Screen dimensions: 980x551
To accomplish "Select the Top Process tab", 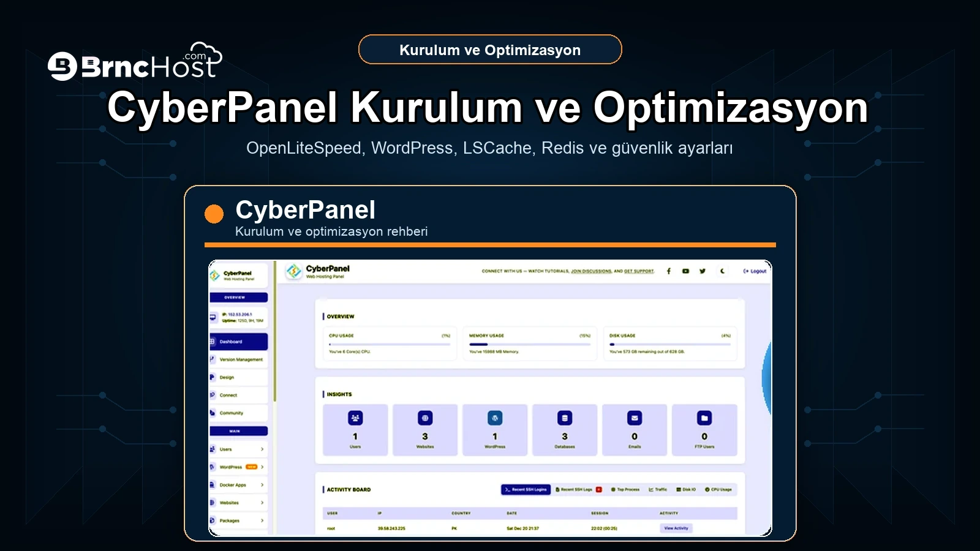I will click(x=625, y=489).
